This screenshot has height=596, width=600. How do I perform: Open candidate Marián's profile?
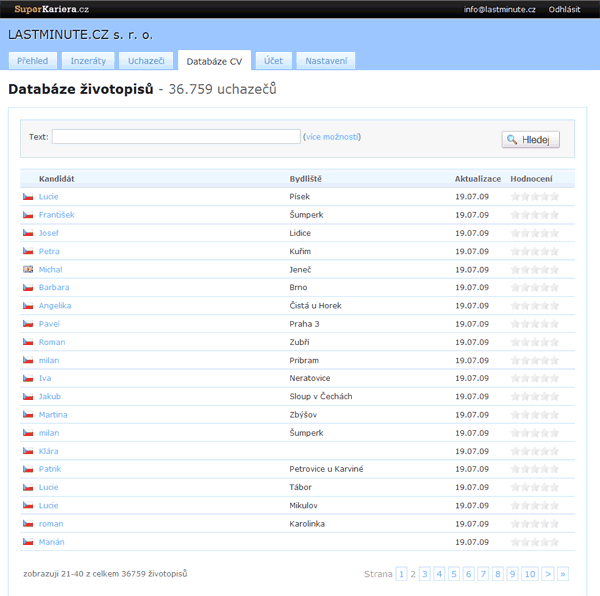coord(52,542)
